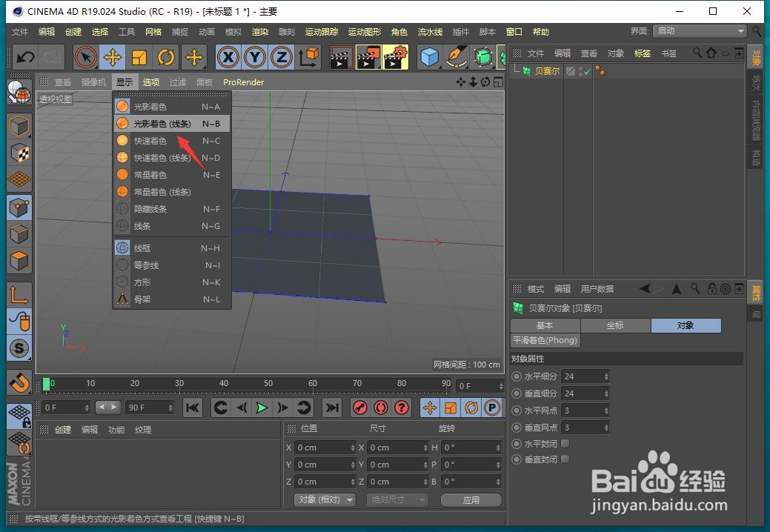This screenshot has height=532, width=770.
Task: Add a cube primitive
Action: (x=430, y=57)
